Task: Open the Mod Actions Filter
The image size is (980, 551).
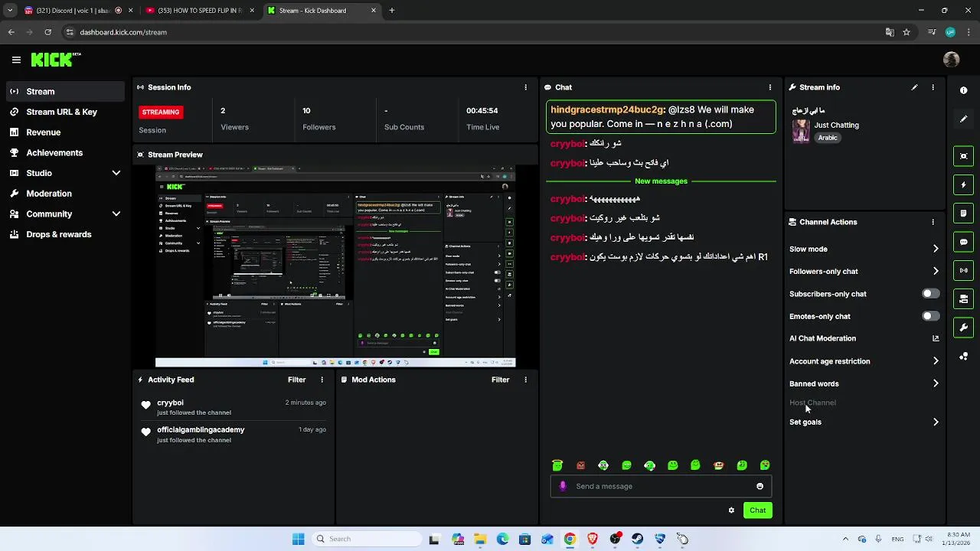Action: 500,380
